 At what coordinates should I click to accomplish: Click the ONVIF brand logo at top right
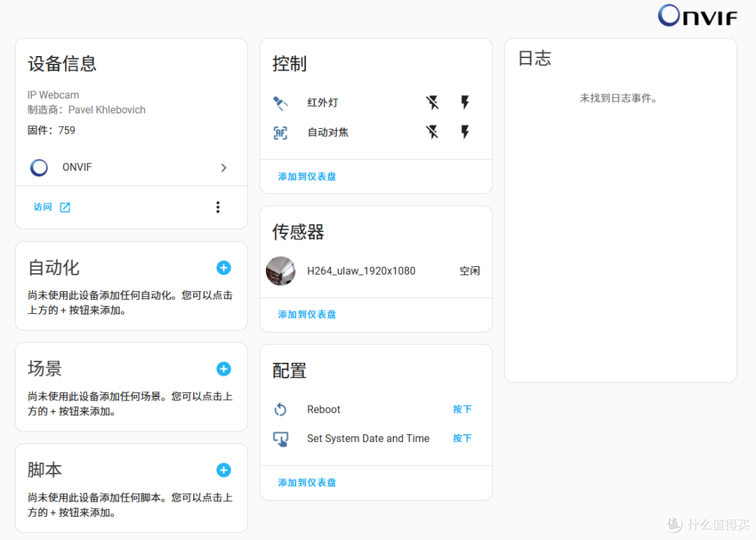tap(698, 15)
